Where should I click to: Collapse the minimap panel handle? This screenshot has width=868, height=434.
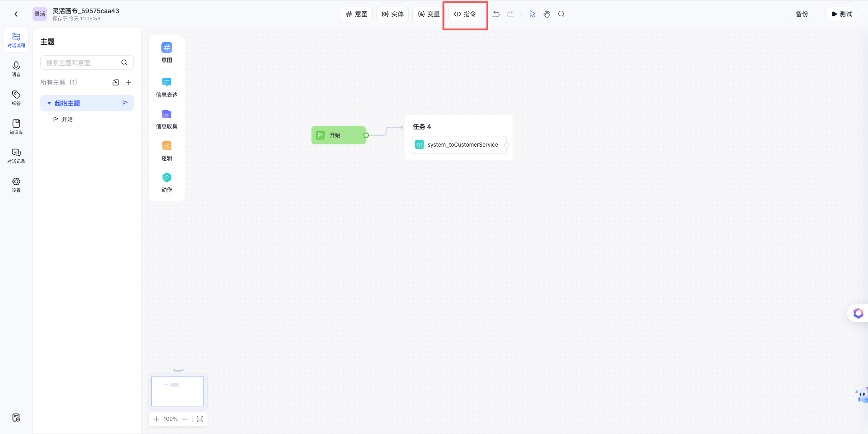pos(178,370)
